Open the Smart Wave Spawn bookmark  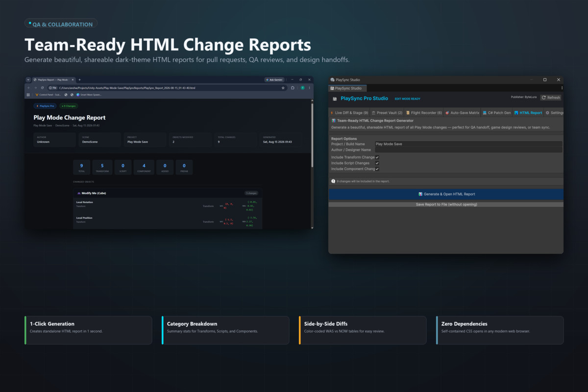click(89, 95)
